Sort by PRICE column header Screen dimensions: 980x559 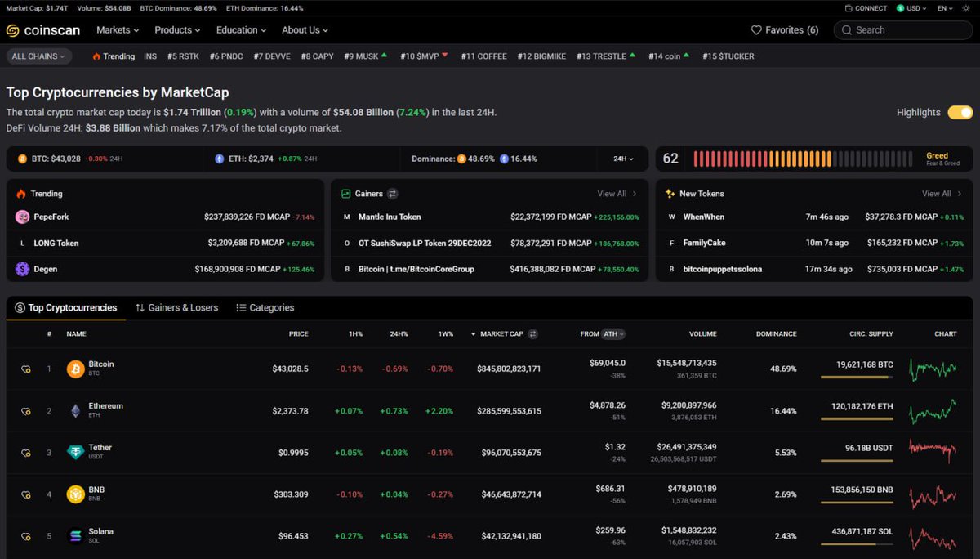(298, 333)
